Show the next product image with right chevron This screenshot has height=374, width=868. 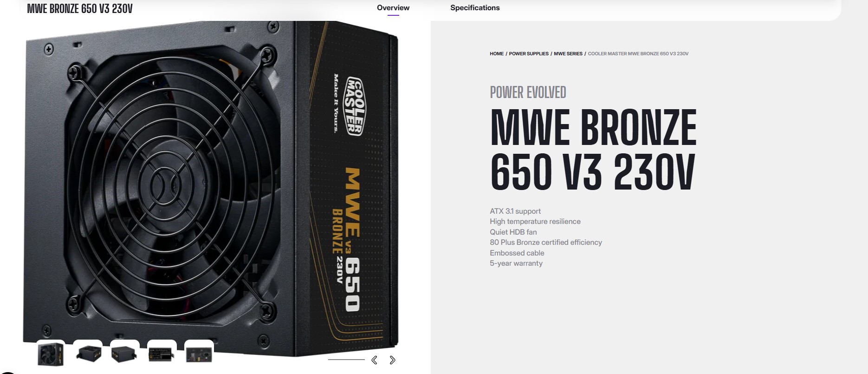(x=392, y=360)
